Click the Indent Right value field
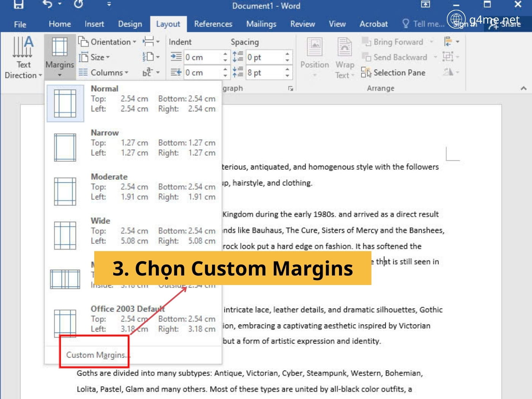 click(202, 73)
